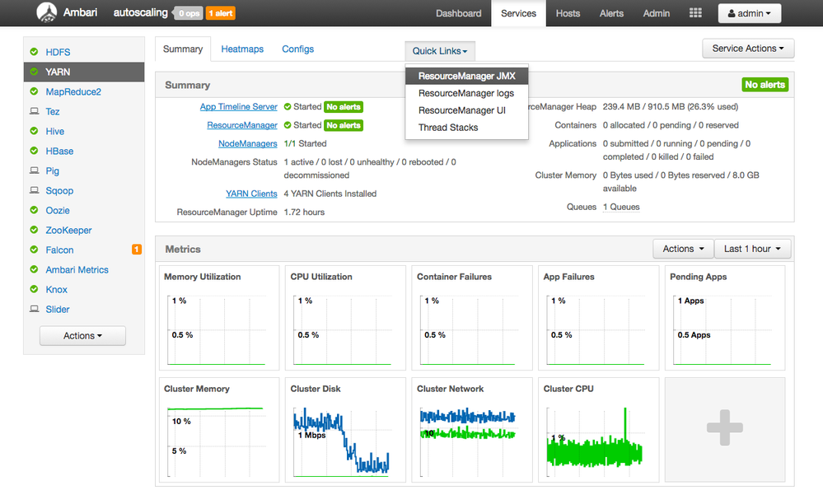823x504 pixels.
Task: Open the admin user dropdown
Action: pos(750,13)
